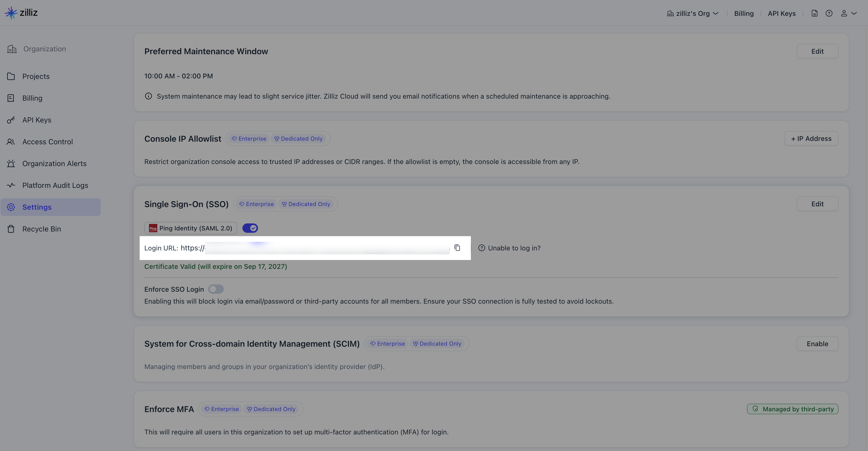Viewport: 868px width, 451px height.
Task: Click Dedicated Only tag beside Console IP Allowlist
Action: 299,138
